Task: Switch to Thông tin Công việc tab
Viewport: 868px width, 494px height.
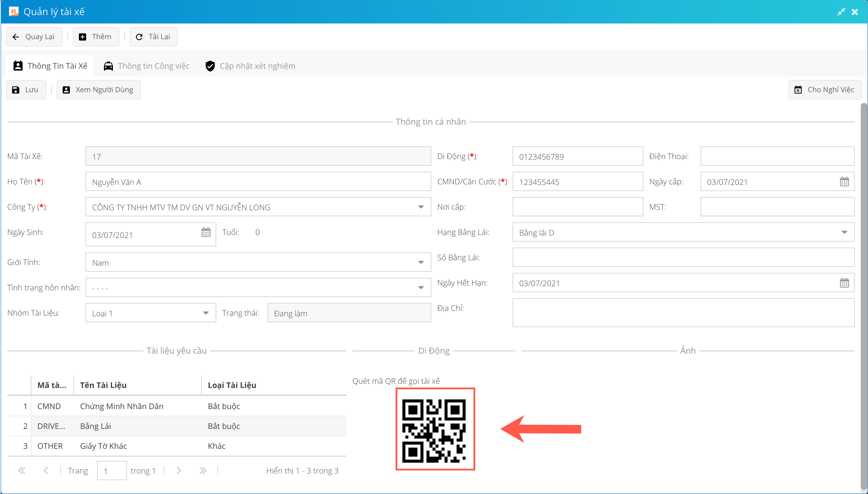Action: click(147, 66)
